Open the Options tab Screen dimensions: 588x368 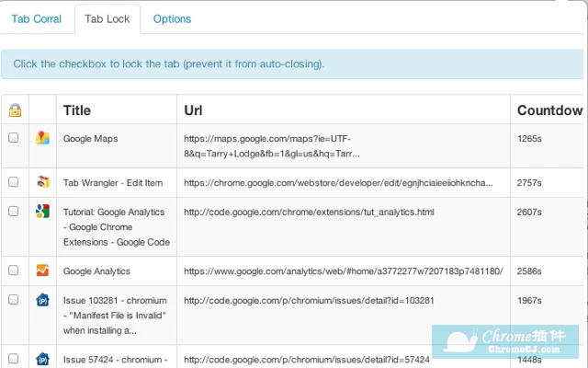click(172, 19)
